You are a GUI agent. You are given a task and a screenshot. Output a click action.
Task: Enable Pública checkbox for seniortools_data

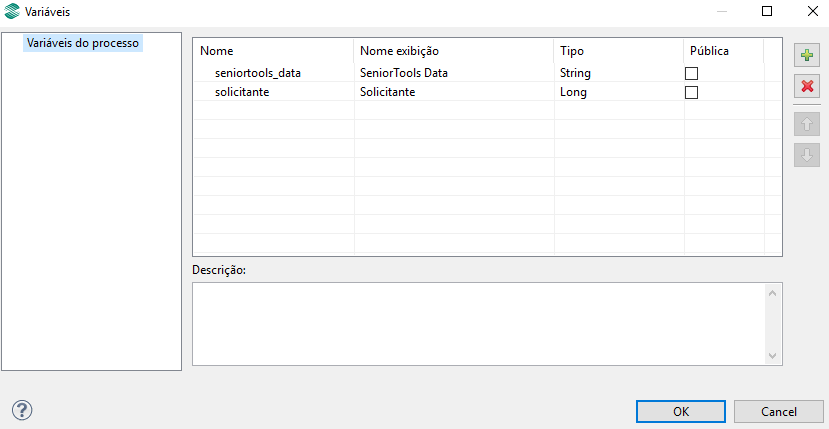[691, 73]
